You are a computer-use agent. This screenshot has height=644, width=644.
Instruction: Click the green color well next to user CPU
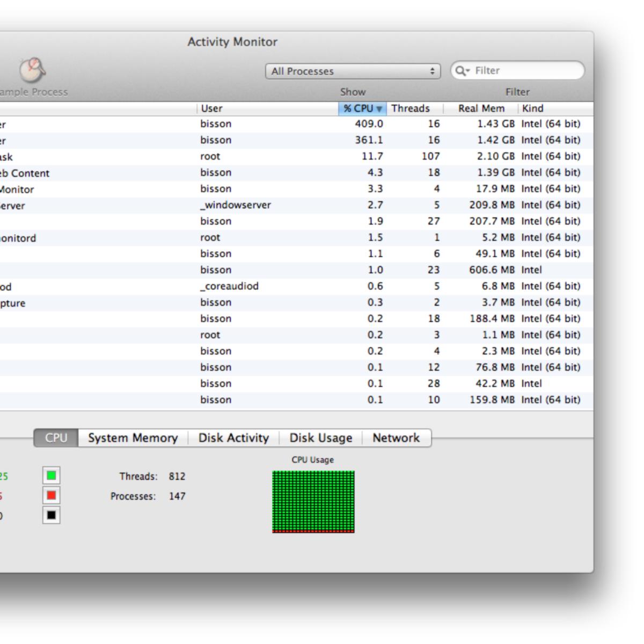point(51,474)
